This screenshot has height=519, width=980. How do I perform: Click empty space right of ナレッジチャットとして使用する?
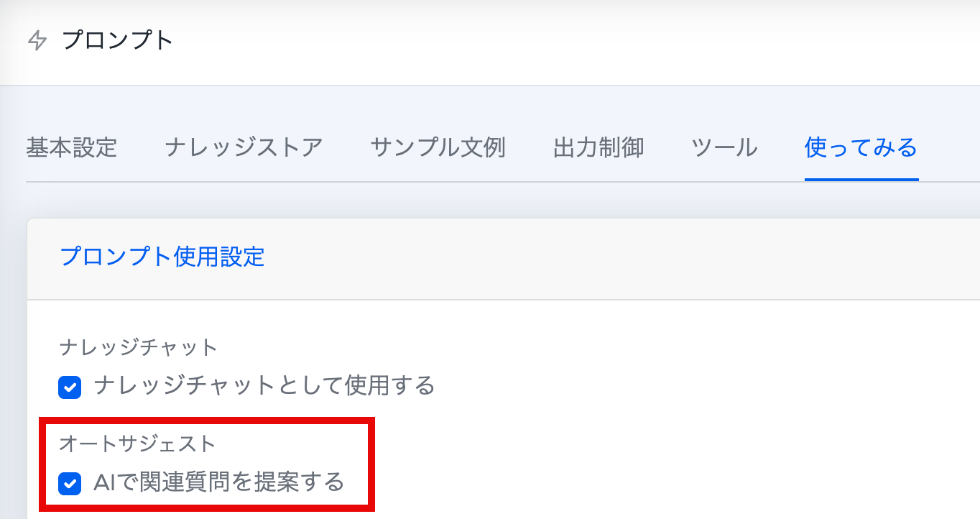pyautogui.click(x=683, y=387)
